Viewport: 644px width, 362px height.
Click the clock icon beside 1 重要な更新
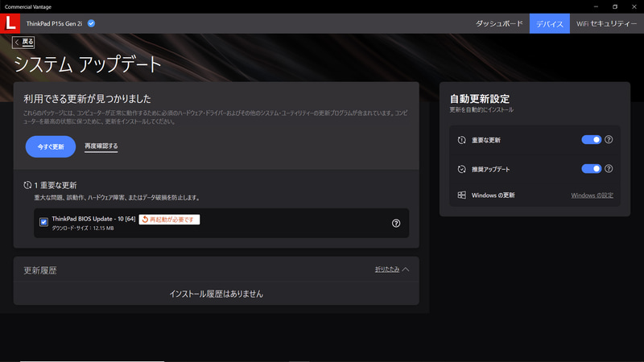(x=27, y=185)
